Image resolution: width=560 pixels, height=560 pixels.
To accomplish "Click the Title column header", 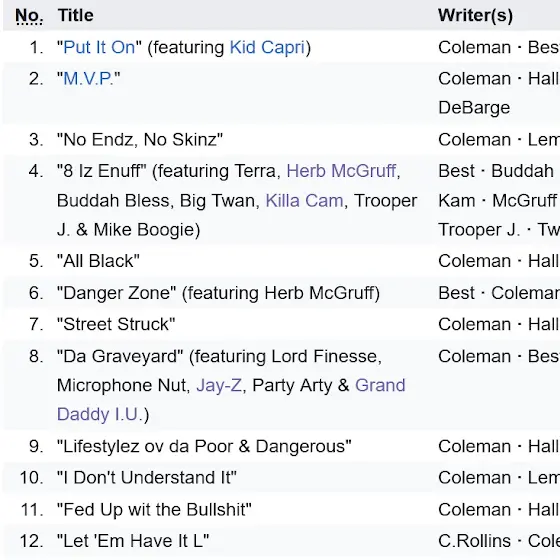I will click(76, 16).
